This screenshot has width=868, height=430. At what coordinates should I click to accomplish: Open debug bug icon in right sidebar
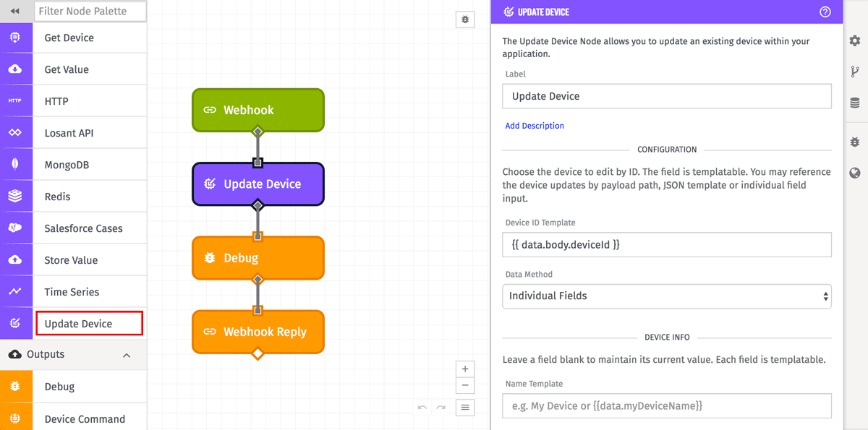click(855, 142)
